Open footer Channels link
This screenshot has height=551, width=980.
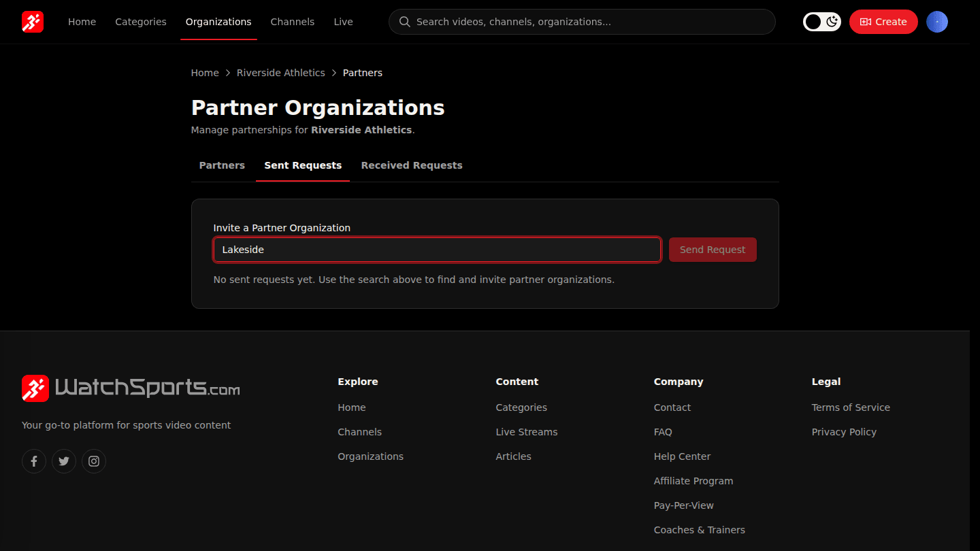(360, 432)
